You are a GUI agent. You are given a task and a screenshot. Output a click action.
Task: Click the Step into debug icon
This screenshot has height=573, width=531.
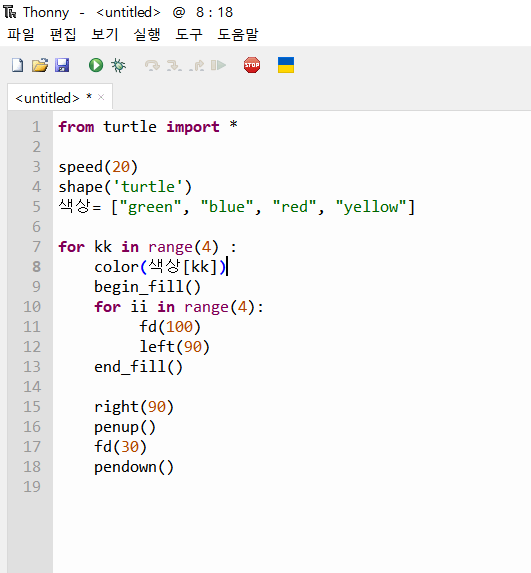click(x=174, y=65)
